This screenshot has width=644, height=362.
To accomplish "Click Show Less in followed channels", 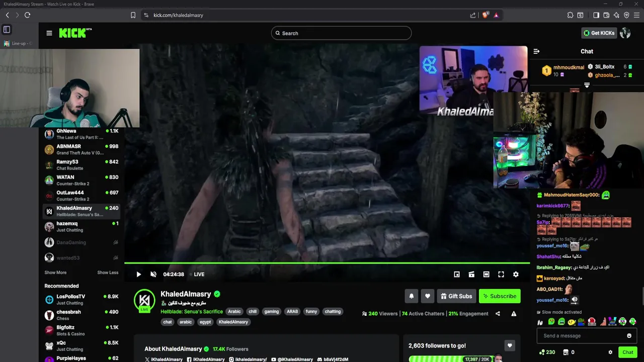I will pos(108,273).
